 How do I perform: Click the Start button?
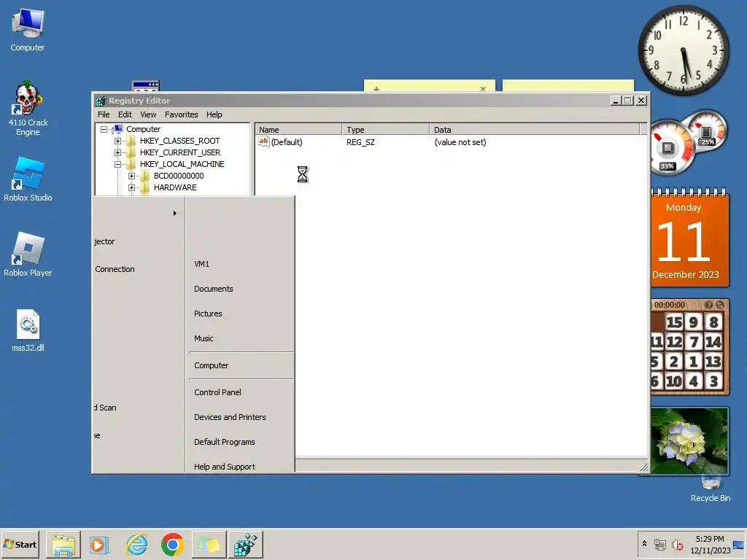pos(20,544)
